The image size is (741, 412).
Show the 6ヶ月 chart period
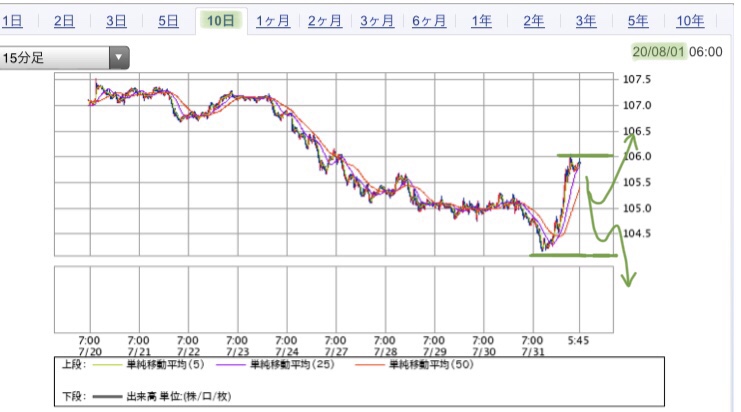click(429, 21)
